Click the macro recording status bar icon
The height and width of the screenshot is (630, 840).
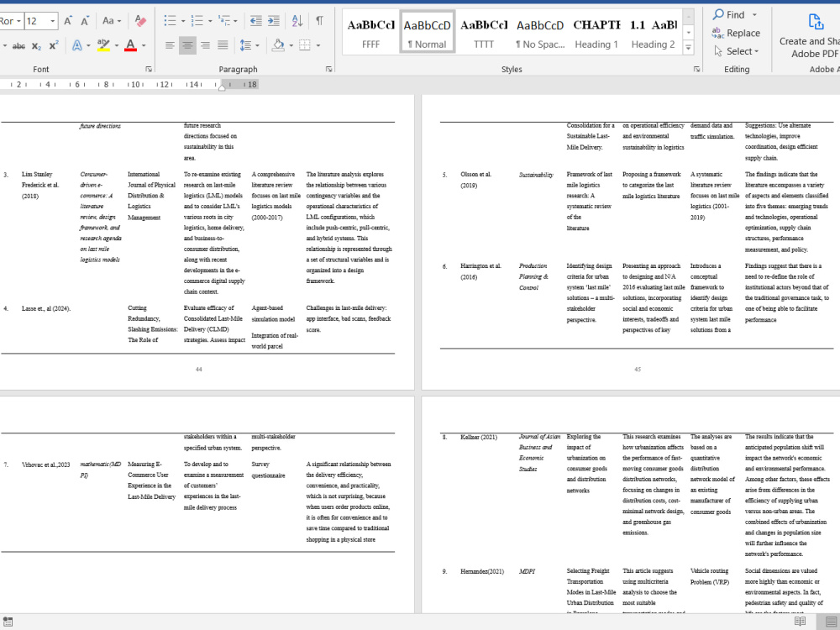coord(8,622)
